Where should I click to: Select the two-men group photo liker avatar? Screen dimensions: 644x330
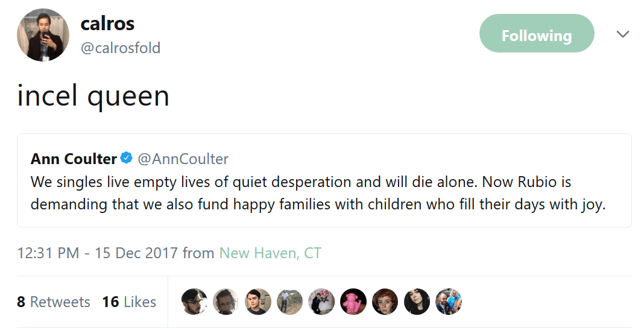pos(448,302)
